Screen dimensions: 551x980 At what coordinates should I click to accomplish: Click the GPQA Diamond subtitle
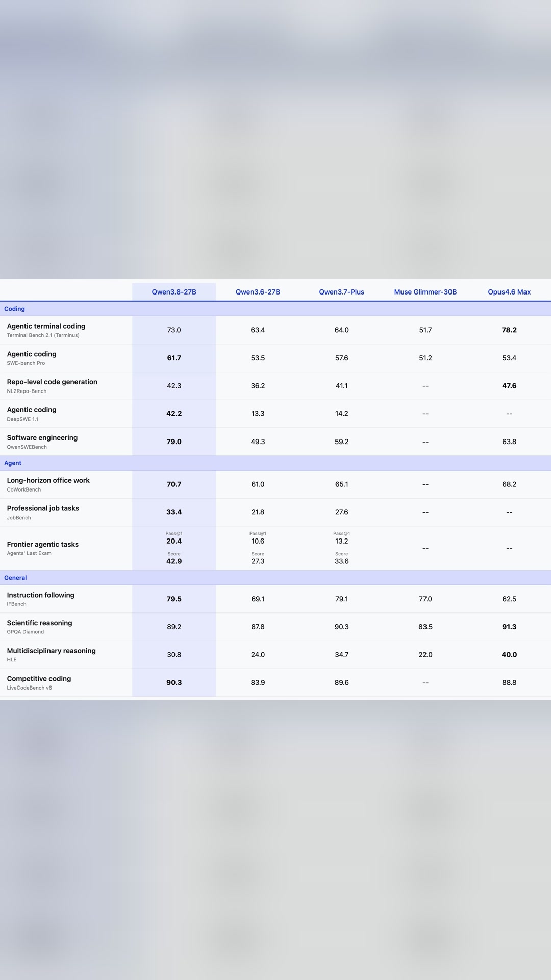coord(26,632)
